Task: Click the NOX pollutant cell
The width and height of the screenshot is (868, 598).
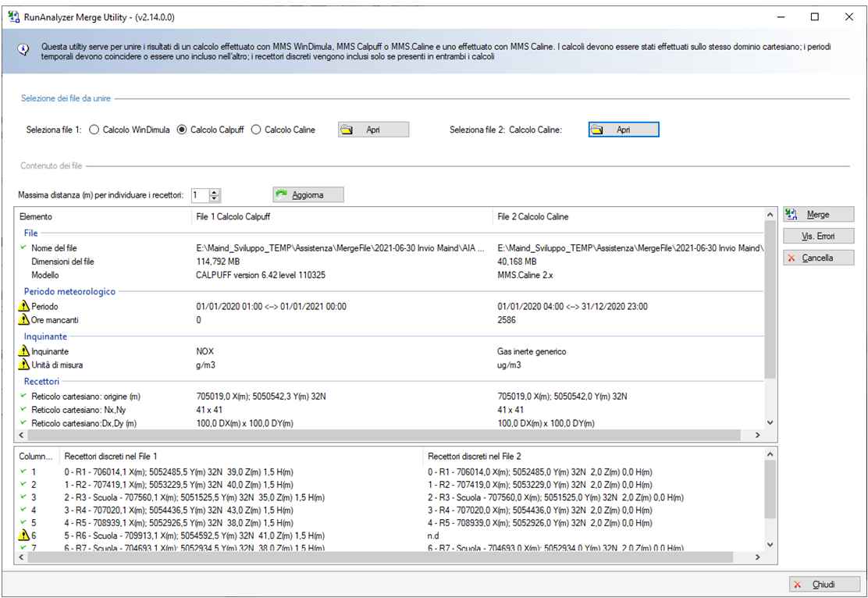Action: [x=205, y=351]
